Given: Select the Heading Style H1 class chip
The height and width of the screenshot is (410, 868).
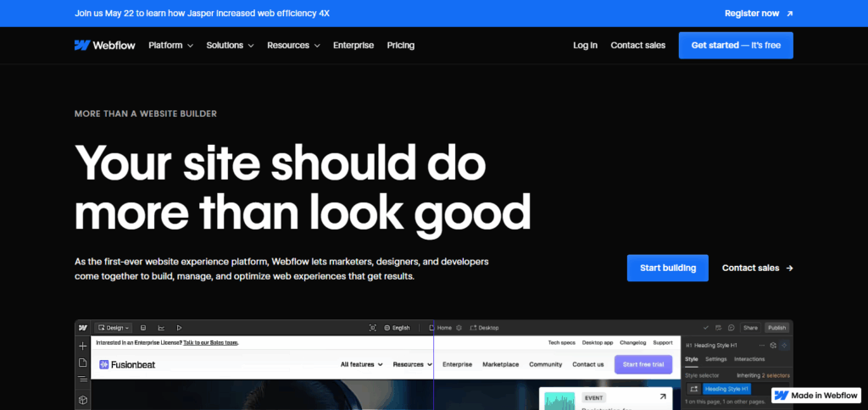Looking at the screenshot, I should 726,389.
